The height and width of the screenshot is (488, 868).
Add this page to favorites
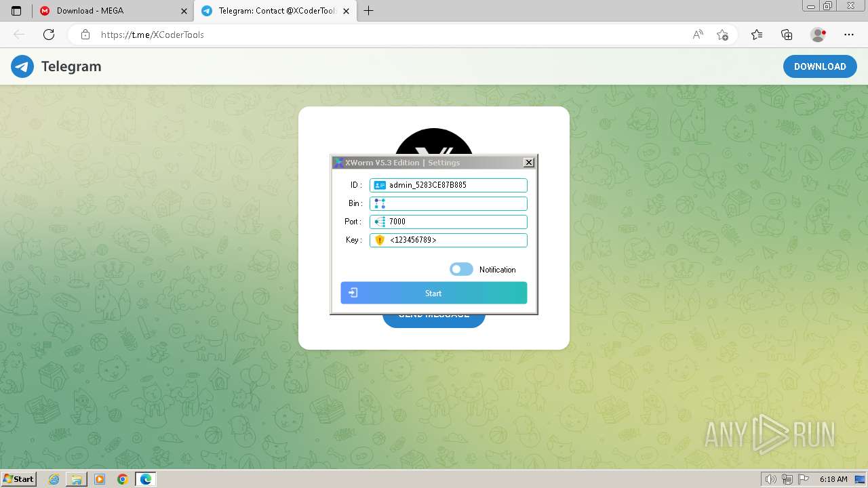[722, 35]
